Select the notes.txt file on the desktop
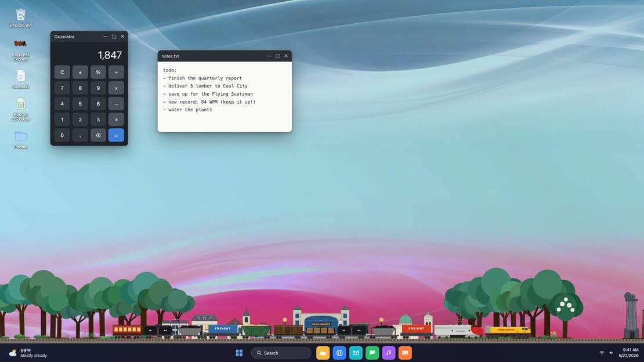Image resolution: width=644 pixels, height=362 pixels. pos(20,79)
